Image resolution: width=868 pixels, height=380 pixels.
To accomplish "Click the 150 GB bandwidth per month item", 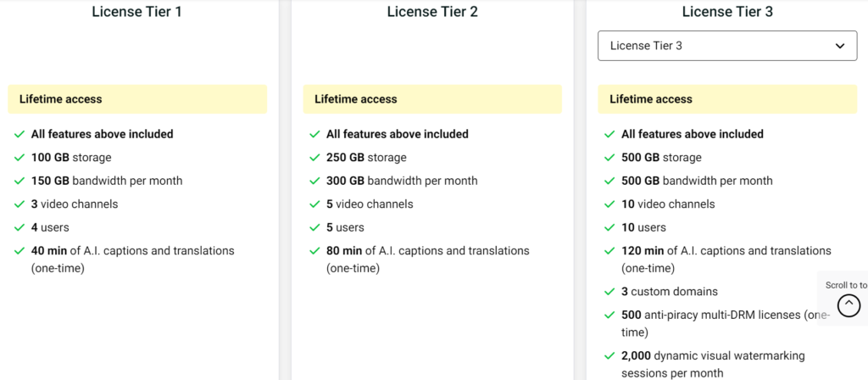I will pos(107,181).
